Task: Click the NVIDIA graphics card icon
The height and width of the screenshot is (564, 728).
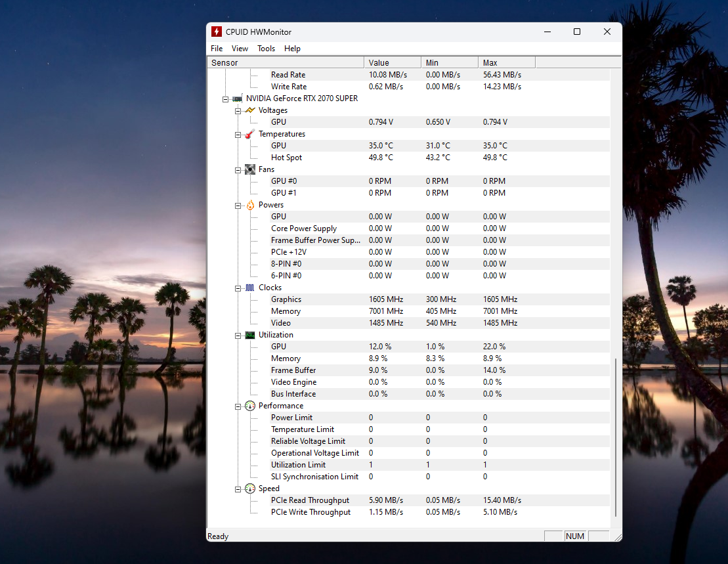Action: click(x=237, y=98)
